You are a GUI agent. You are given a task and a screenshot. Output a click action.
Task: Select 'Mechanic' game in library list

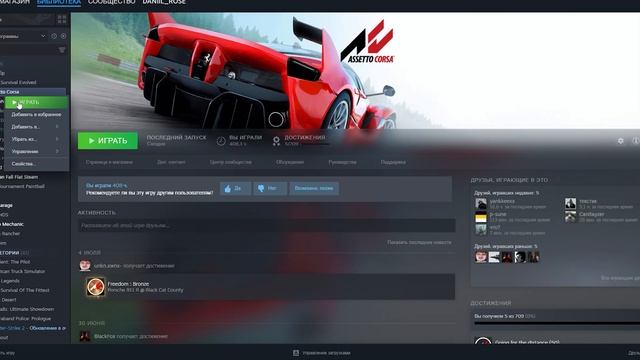pyautogui.click(x=12, y=224)
